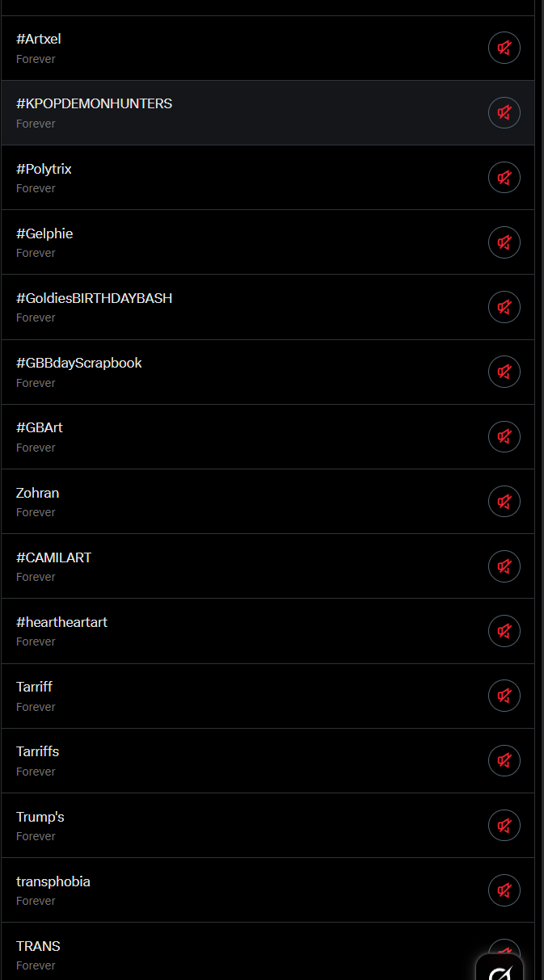The height and width of the screenshot is (980, 544).
Task: Click the Trump's muted word row
Action: tap(242, 826)
